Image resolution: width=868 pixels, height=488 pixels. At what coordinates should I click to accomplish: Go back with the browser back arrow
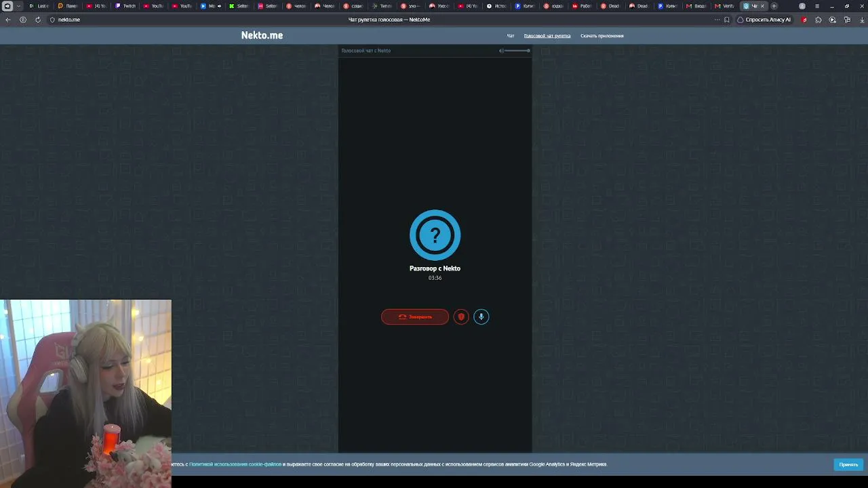coord(8,20)
